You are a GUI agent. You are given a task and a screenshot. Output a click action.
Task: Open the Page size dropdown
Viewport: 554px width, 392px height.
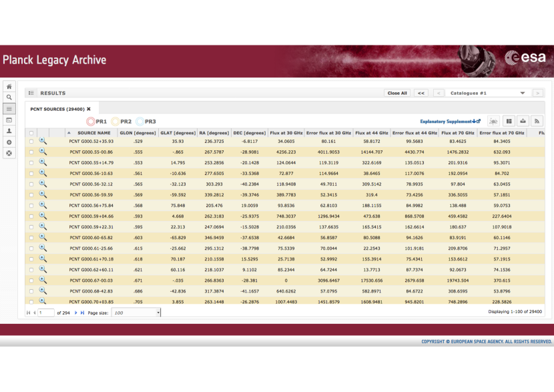(136, 313)
